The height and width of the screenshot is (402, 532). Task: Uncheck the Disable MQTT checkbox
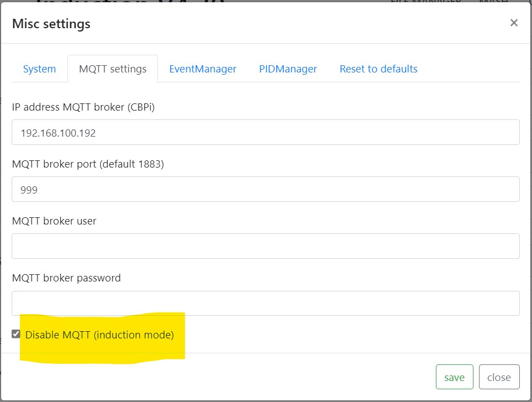click(16, 334)
